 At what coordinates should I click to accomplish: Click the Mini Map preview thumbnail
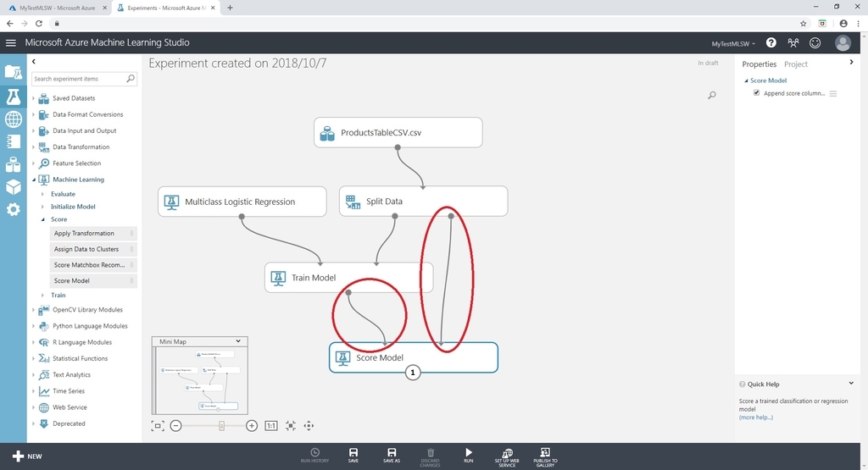click(199, 380)
